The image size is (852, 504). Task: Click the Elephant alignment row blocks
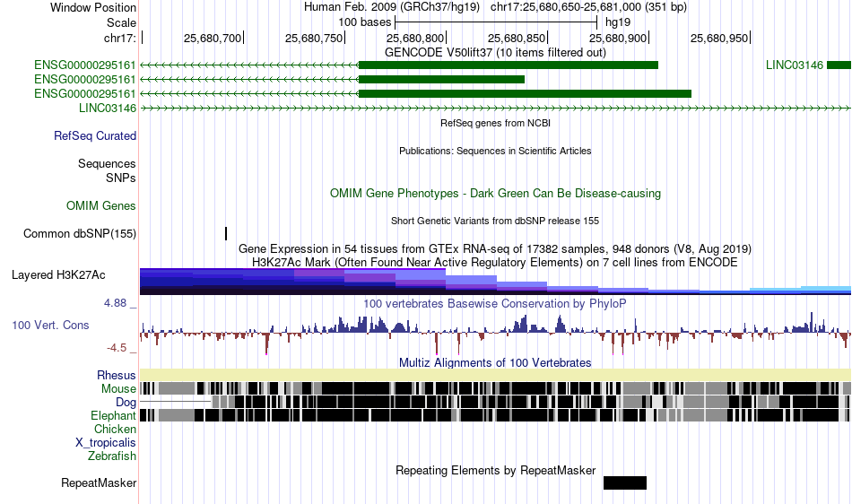[495, 415]
